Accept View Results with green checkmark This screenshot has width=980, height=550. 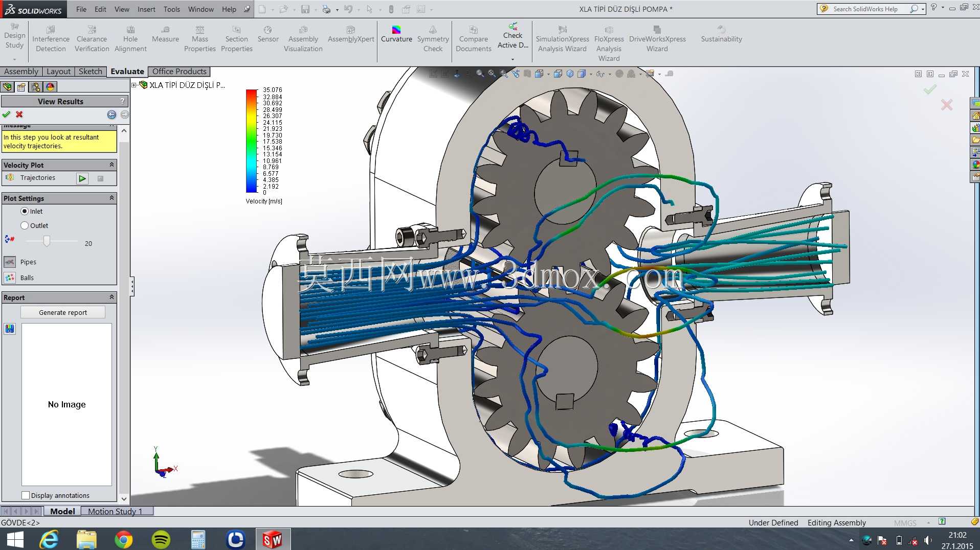click(7, 114)
